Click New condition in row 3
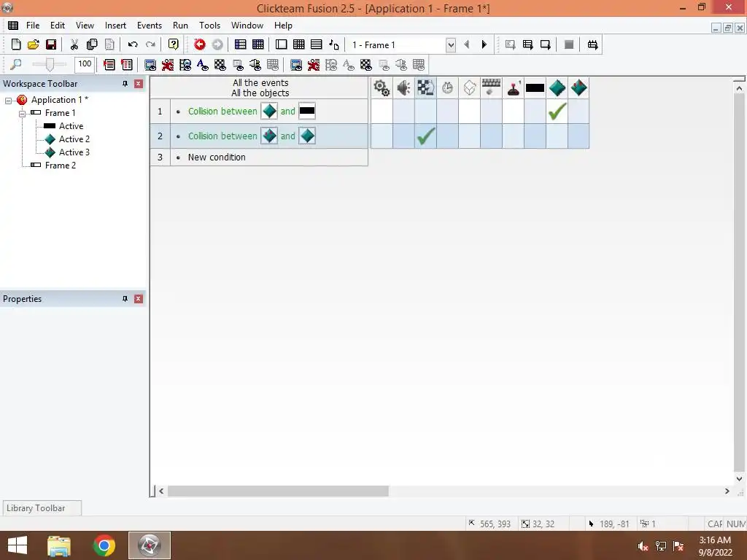The width and height of the screenshot is (747, 560). (x=217, y=157)
